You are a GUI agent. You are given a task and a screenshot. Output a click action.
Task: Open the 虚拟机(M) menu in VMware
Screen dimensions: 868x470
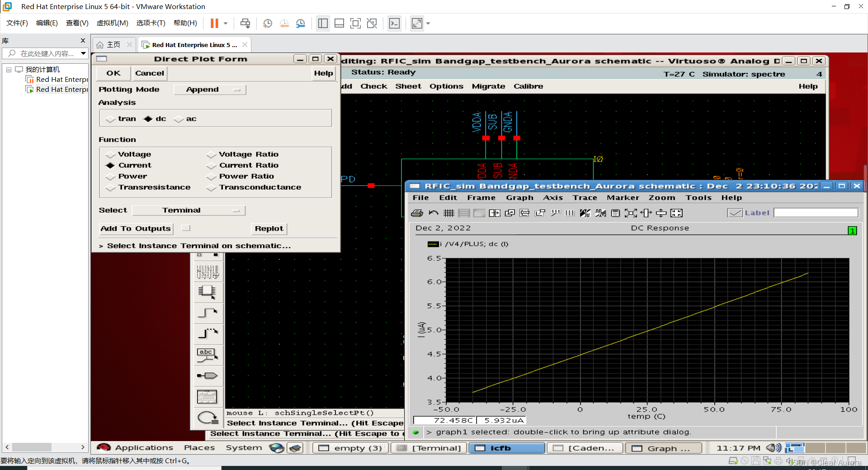click(112, 23)
